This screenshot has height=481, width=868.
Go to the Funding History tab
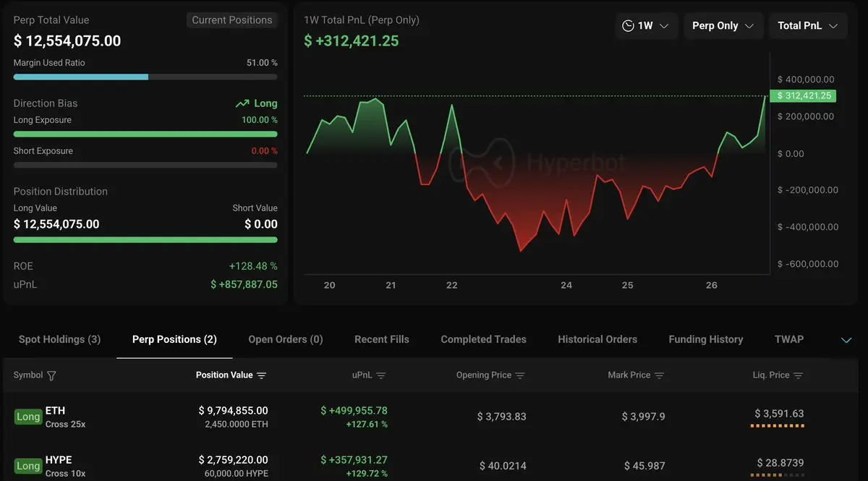[x=705, y=339]
